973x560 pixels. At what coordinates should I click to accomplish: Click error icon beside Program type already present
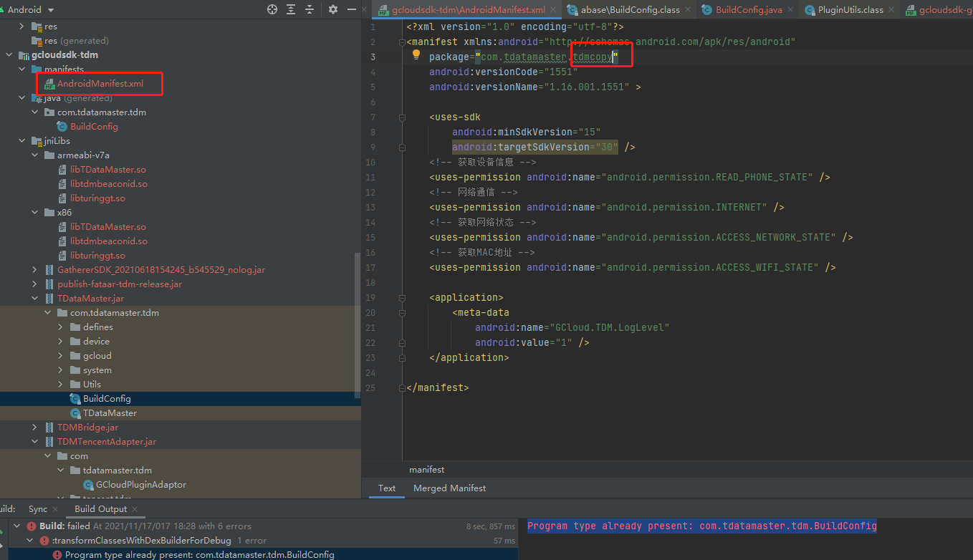point(57,554)
